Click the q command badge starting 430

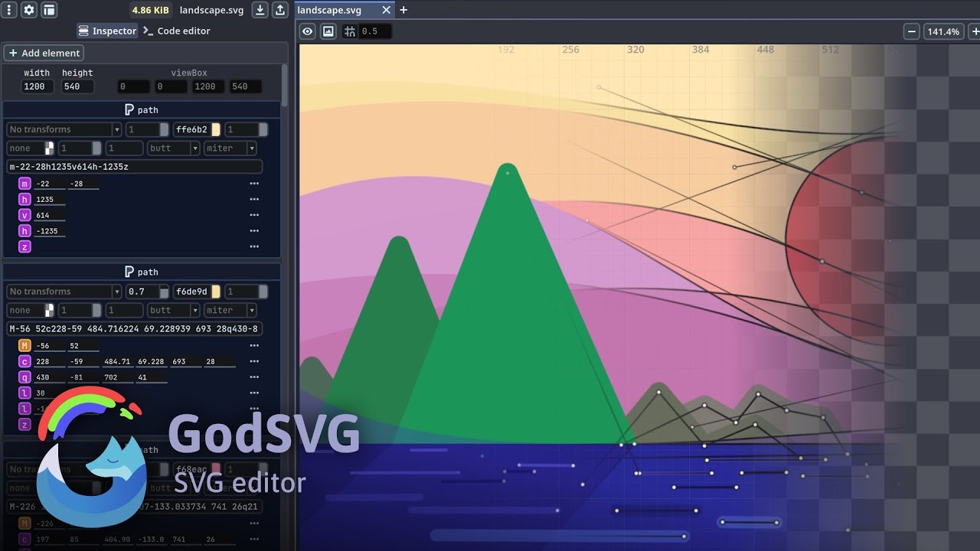click(24, 377)
